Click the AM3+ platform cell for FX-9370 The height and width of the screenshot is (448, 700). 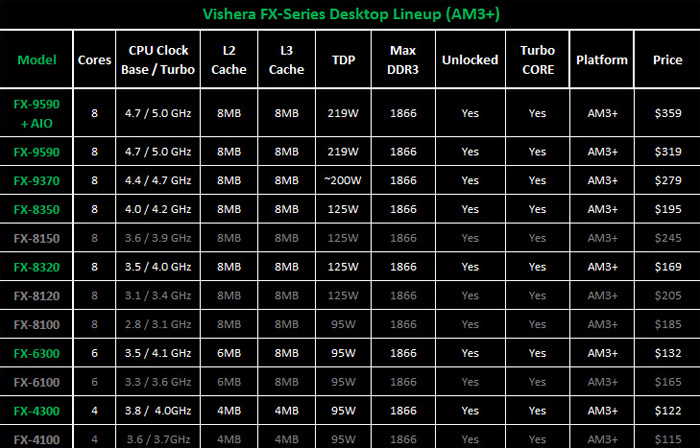602,180
